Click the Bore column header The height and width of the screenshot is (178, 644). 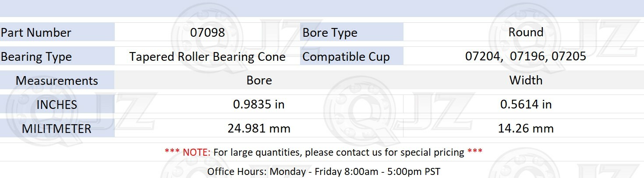pyautogui.click(x=259, y=80)
